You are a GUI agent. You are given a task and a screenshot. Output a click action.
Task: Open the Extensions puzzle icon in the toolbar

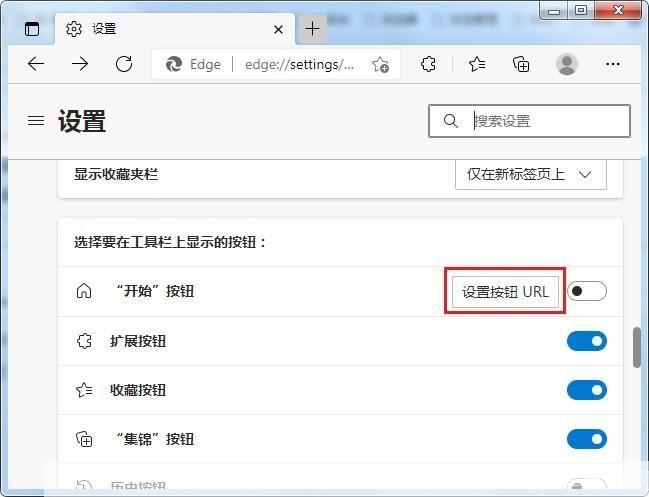428,64
